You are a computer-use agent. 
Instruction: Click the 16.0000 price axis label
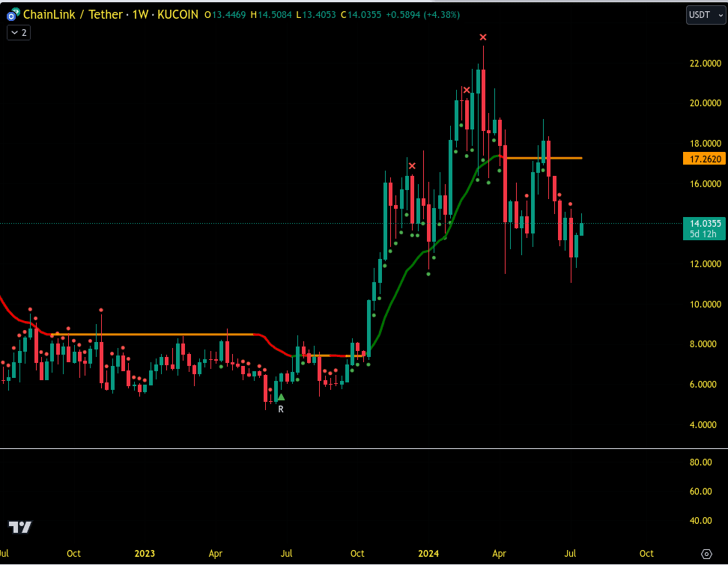tap(706, 183)
